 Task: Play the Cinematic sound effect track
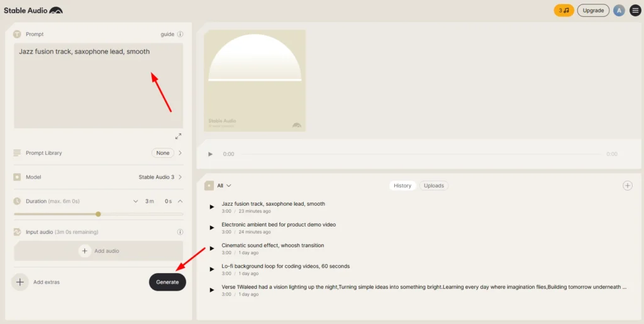tap(212, 249)
